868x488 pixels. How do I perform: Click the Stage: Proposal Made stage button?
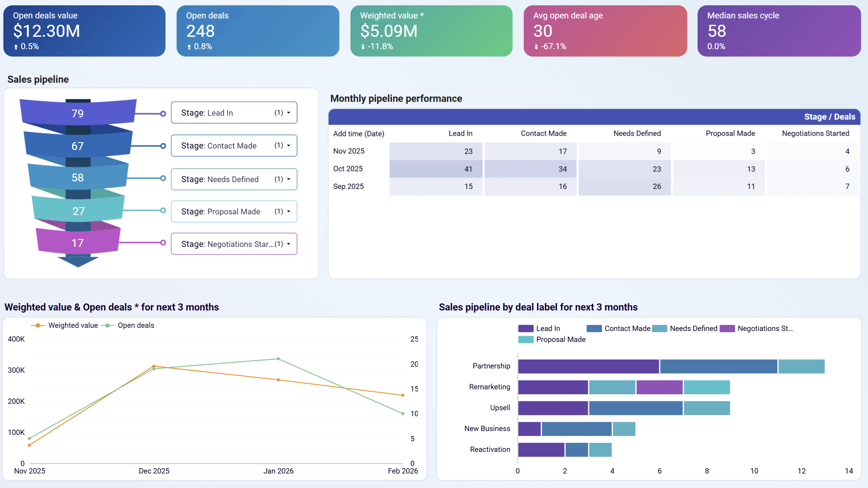pos(233,211)
